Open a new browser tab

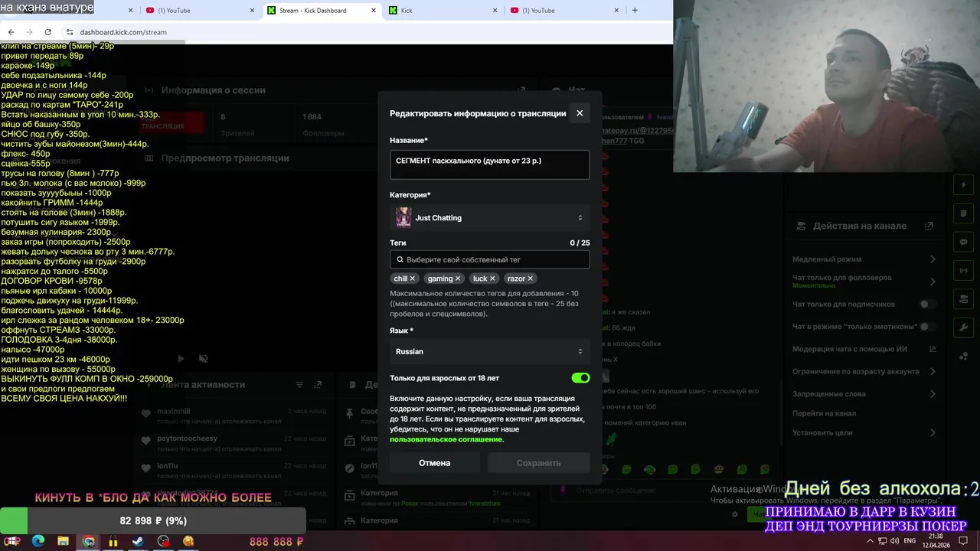click(635, 11)
